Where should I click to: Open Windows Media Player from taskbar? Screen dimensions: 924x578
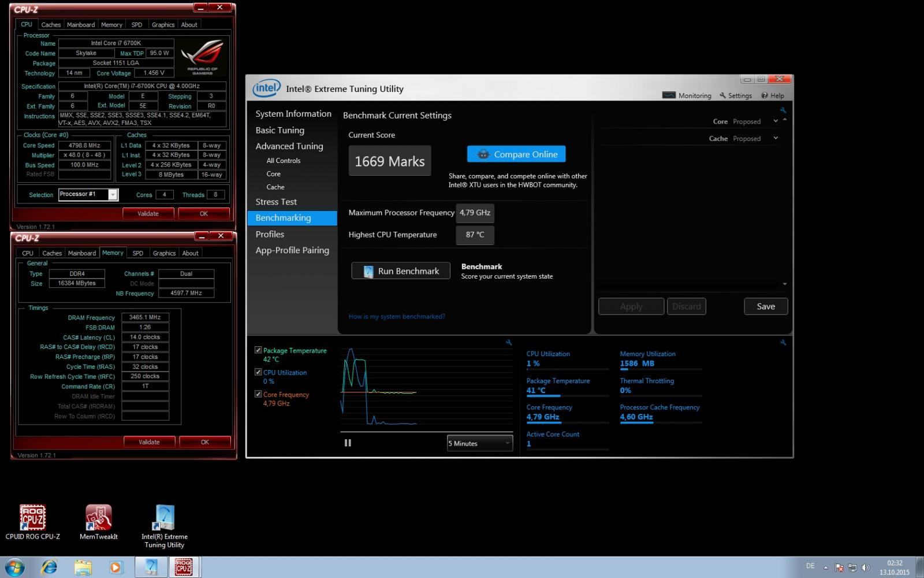[116, 568]
